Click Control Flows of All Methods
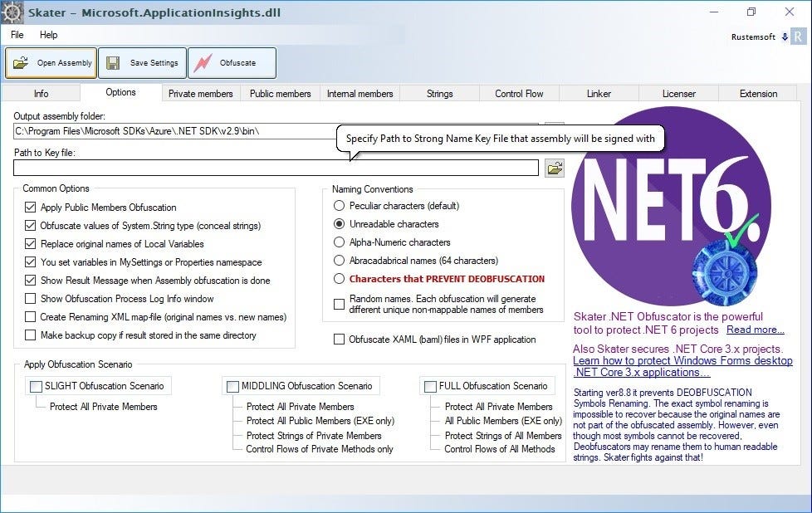Viewport: 812px width, 513px height. (x=499, y=449)
